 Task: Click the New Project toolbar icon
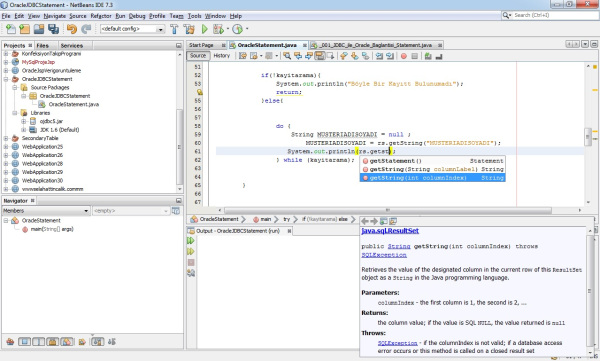coord(24,29)
